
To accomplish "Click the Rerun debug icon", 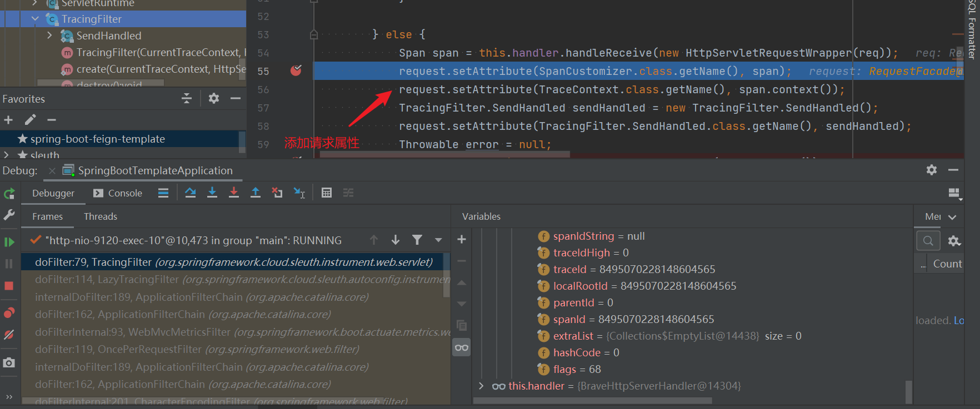I will (x=9, y=194).
